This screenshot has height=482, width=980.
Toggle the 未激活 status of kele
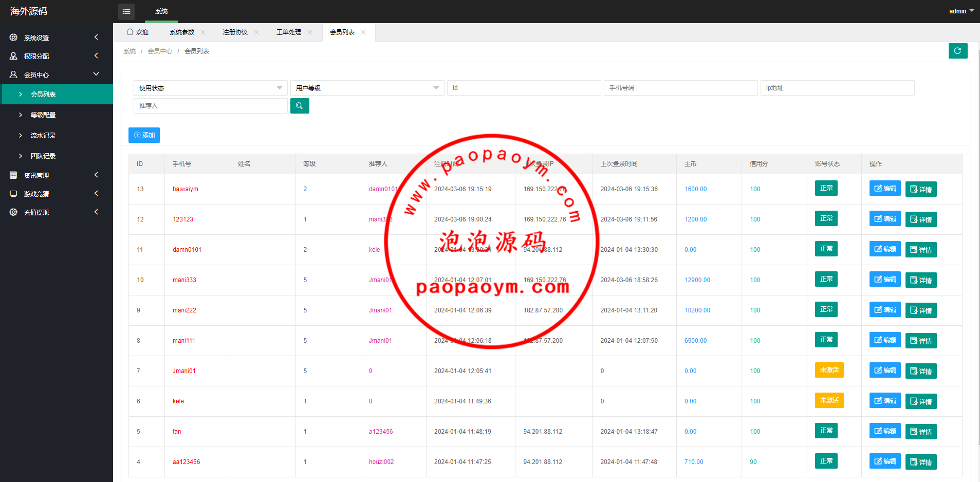829,400
